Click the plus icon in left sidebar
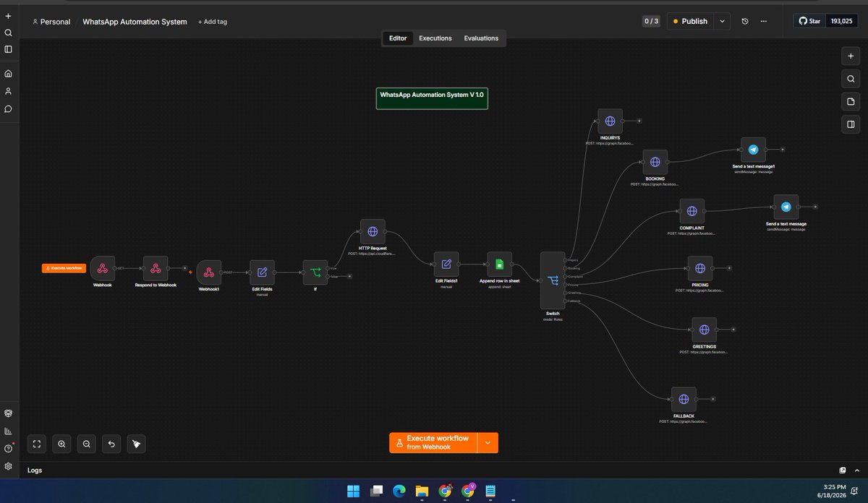 click(x=8, y=16)
